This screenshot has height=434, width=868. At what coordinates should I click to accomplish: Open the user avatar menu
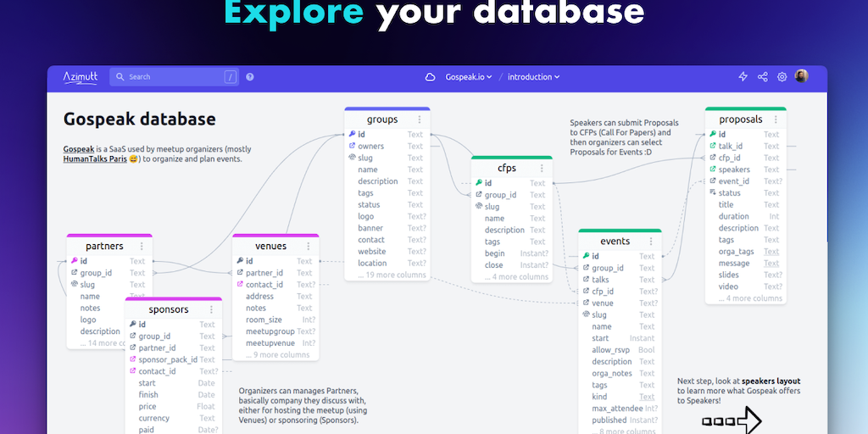[801, 76]
